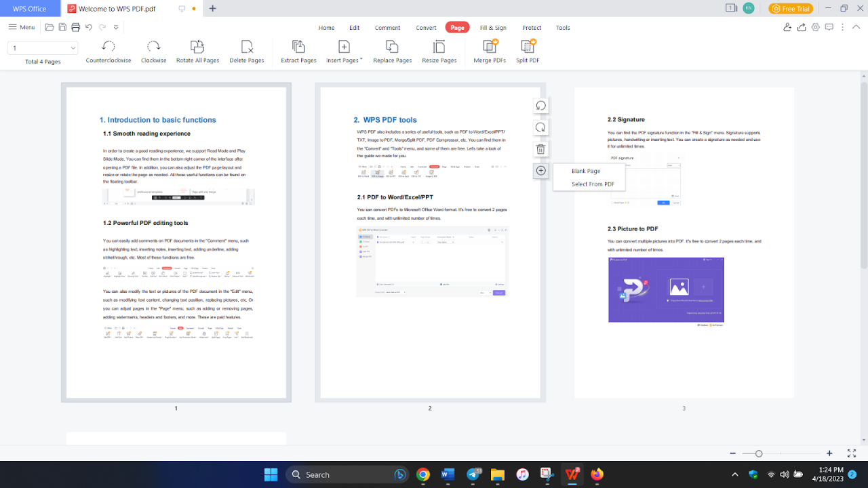Click the share document icon
Image resolution: width=868 pixels, height=488 pixels.
[802, 27]
